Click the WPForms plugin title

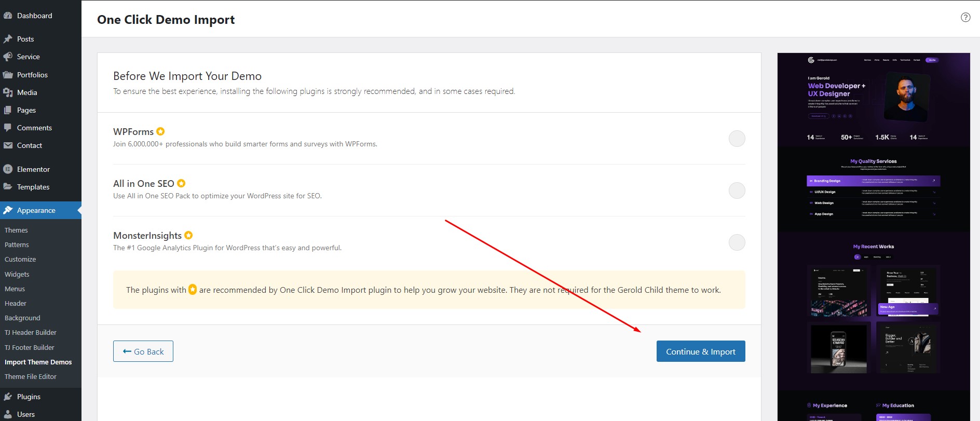tap(133, 132)
